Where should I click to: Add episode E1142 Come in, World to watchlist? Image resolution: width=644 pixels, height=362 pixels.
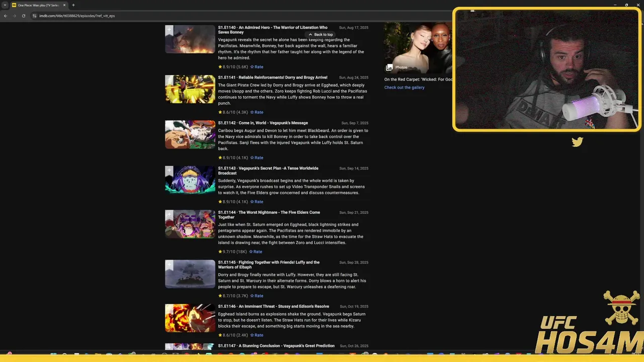click(170, 126)
